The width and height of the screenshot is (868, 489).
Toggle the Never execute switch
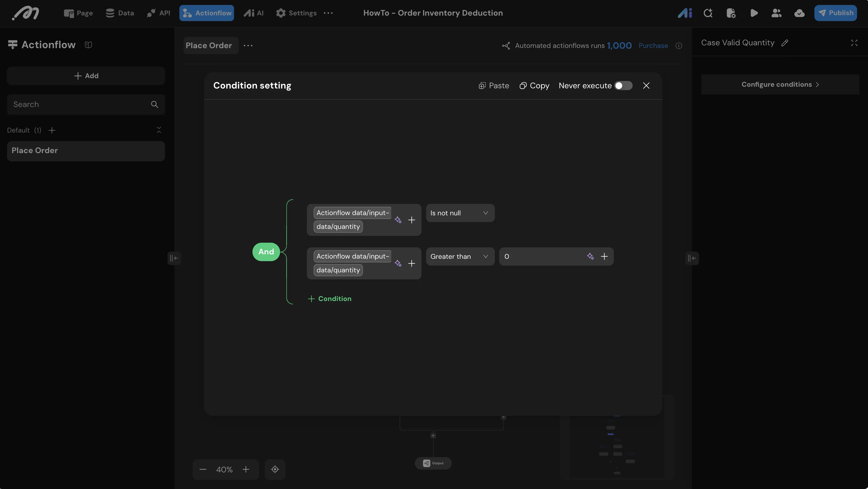click(623, 86)
